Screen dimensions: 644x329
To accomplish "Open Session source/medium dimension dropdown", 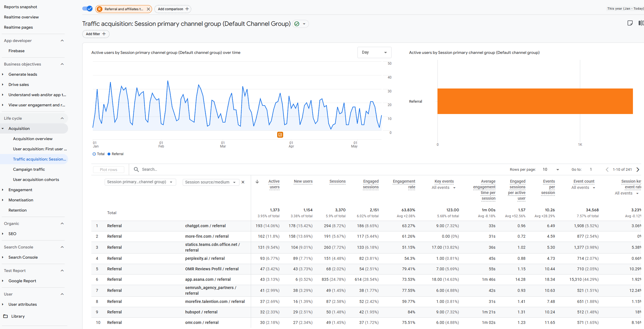I will [x=211, y=182].
